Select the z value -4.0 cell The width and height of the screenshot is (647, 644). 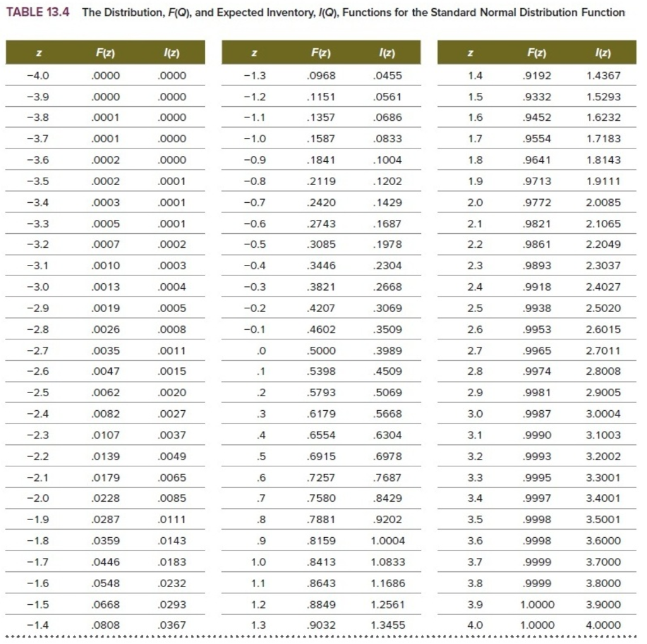point(38,76)
